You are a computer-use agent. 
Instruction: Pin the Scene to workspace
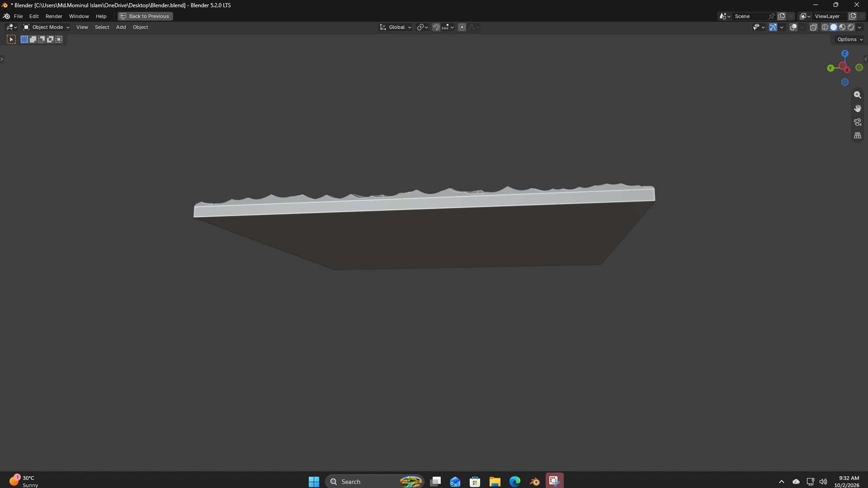click(772, 16)
